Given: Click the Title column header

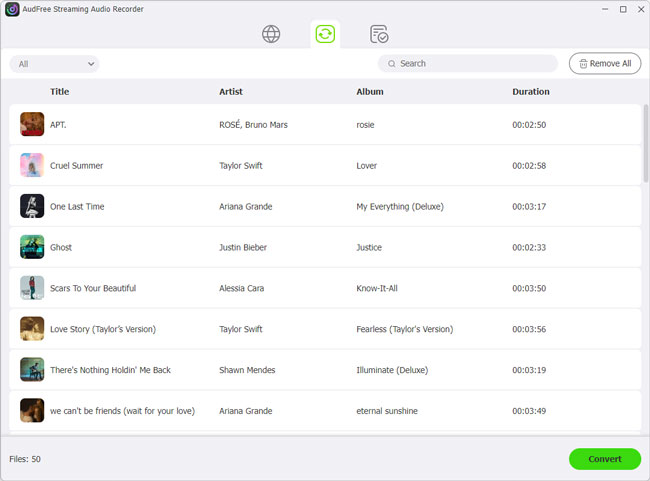Looking at the screenshot, I should 60,92.
